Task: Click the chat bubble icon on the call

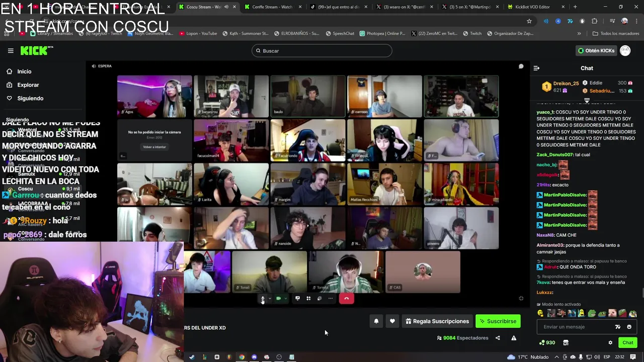Action: (521, 66)
